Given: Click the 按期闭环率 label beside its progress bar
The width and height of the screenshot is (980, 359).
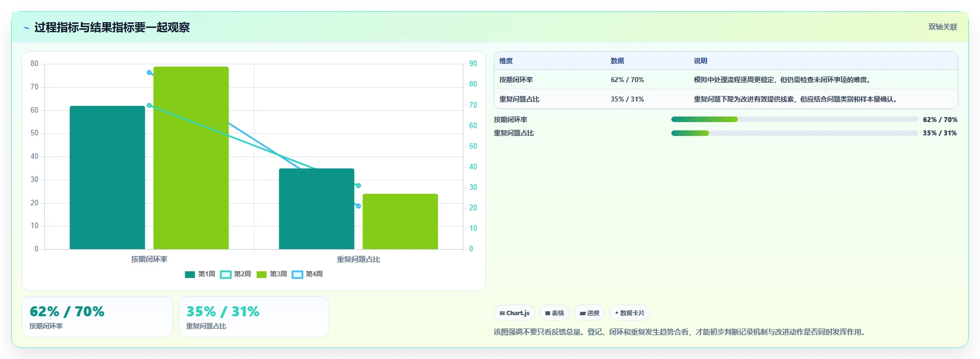Looking at the screenshot, I should 511,120.
